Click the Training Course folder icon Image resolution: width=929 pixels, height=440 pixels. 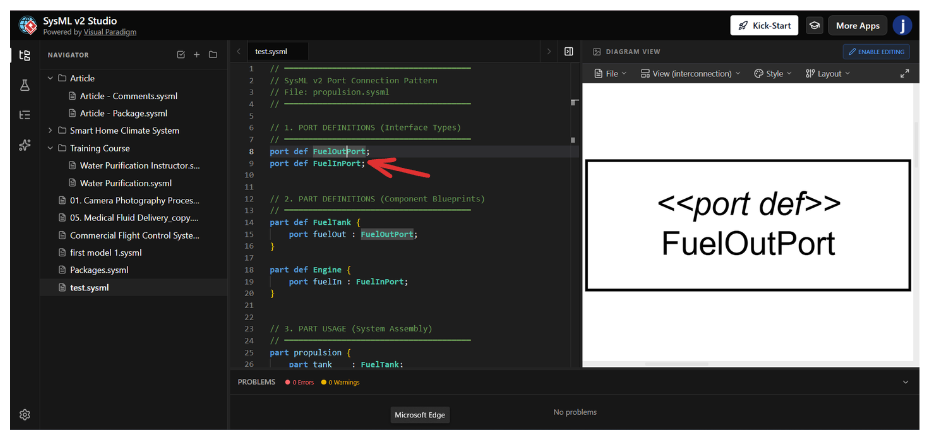(62, 148)
